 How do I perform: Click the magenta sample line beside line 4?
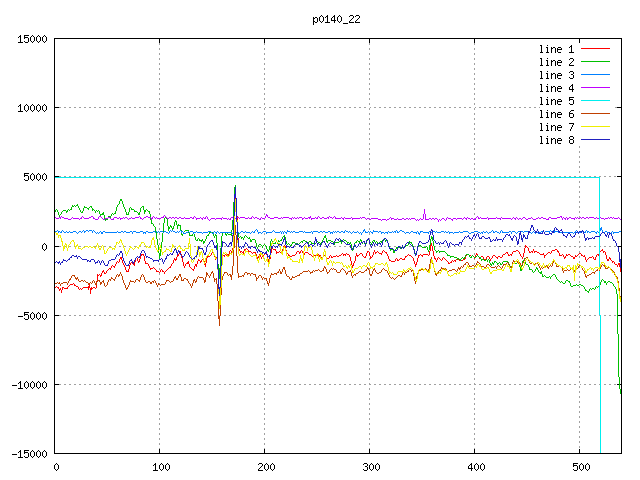595,88
